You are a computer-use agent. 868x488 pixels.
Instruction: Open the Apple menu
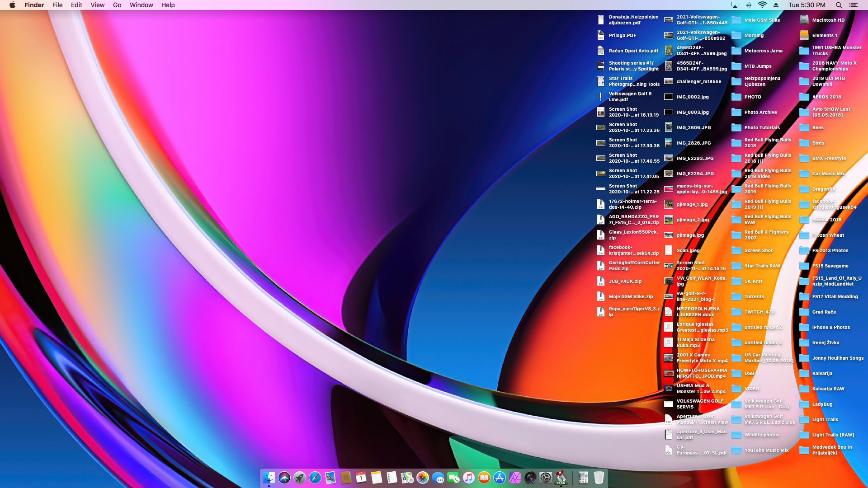[x=12, y=5]
